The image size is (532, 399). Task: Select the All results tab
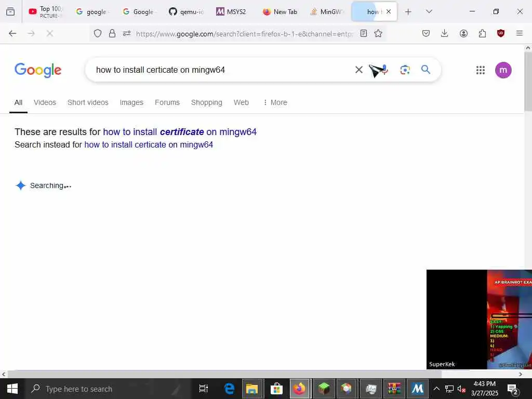[18, 102]
